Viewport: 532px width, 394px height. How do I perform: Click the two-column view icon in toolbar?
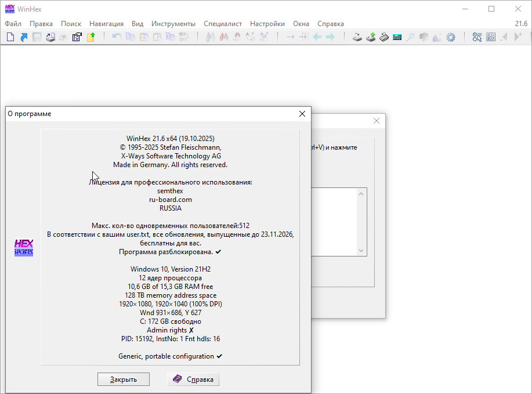click(x=491, y=37)
